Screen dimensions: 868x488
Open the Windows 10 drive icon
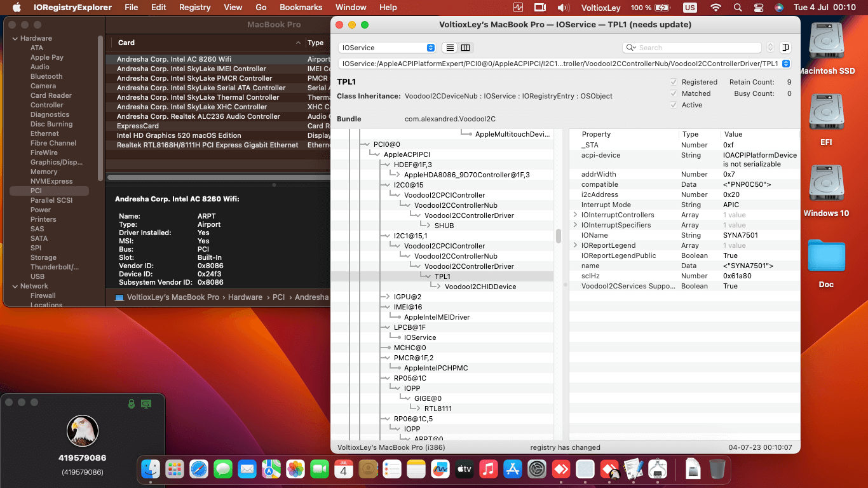click(x=826, y=184)
